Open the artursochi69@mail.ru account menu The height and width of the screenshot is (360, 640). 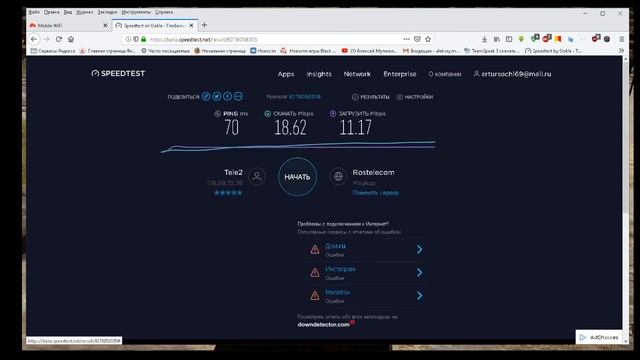coord(512,74)
